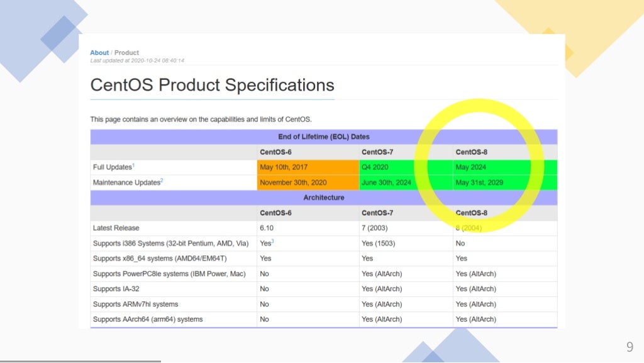Click the Latest Release row label
Viewport: 644px width, 363px height.
(x=116, y=228)
